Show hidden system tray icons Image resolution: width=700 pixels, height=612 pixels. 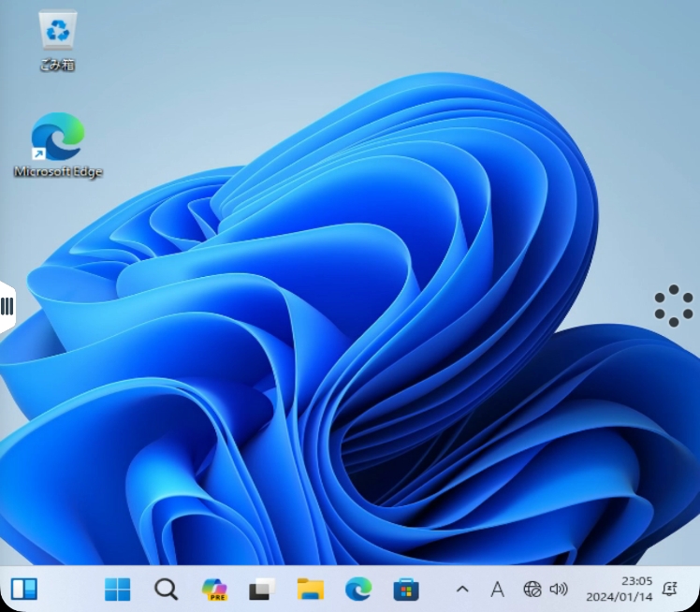[462, 590]
